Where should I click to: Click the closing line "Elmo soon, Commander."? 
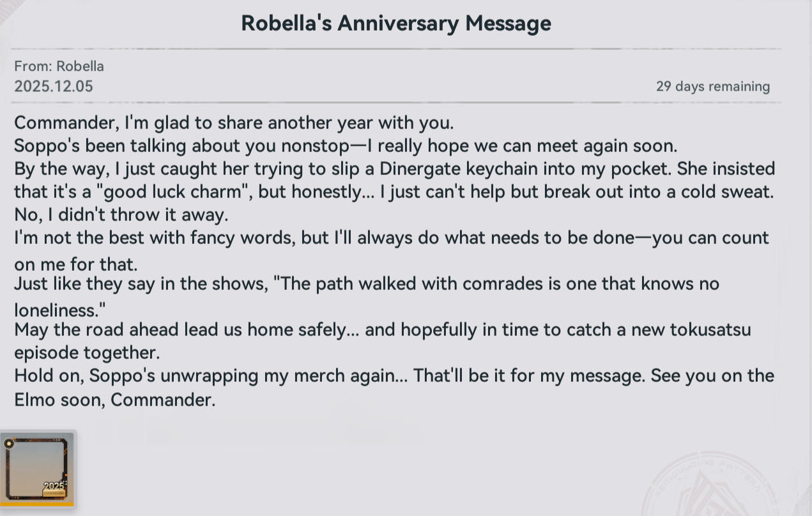[115, 400]
